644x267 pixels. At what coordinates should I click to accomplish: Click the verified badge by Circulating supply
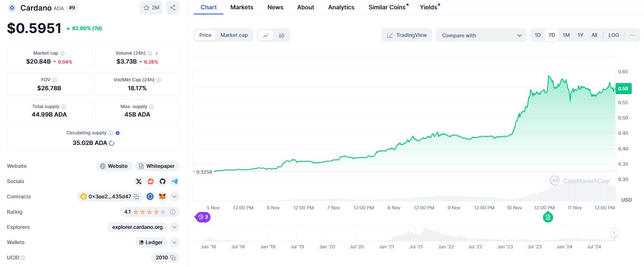click(x=118, y=133)
